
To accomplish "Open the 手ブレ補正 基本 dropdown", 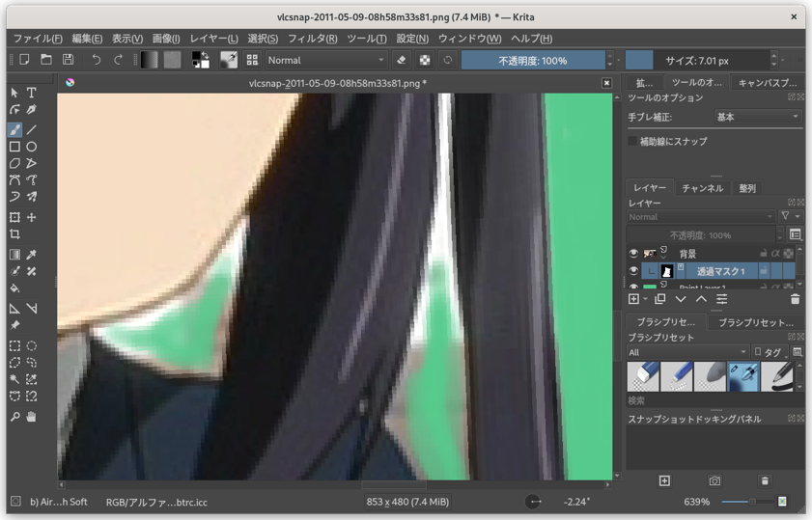I will [758, 117].
